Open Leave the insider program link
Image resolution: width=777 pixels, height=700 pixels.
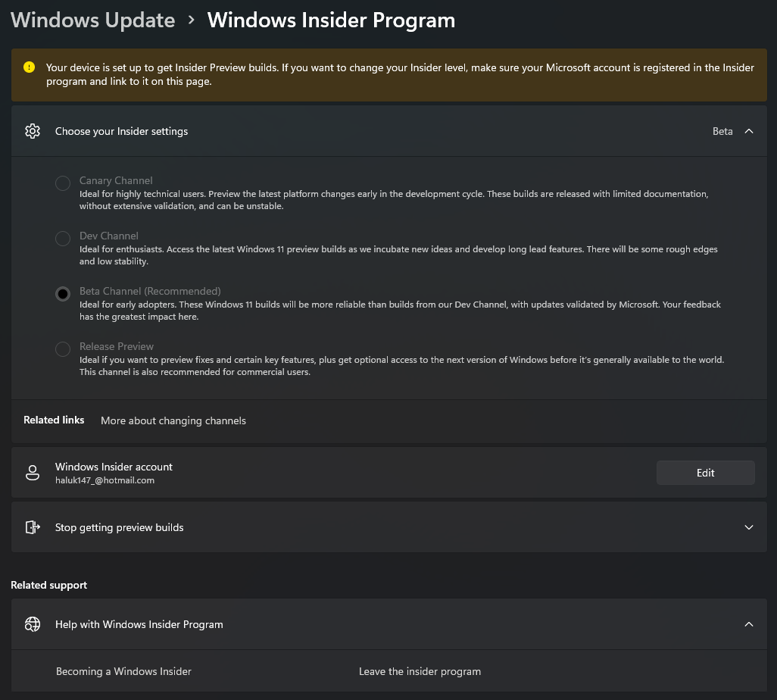pyautogui.click(x=420, y=671)
